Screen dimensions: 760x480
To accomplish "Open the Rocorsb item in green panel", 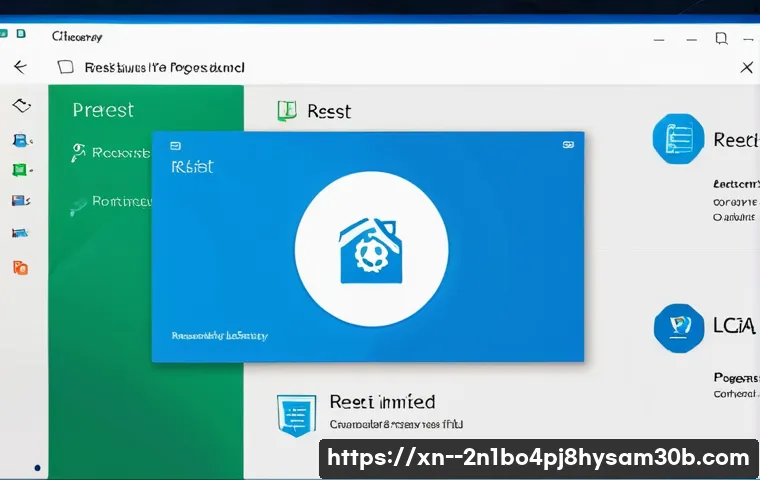I will click(x=121, y=153).
